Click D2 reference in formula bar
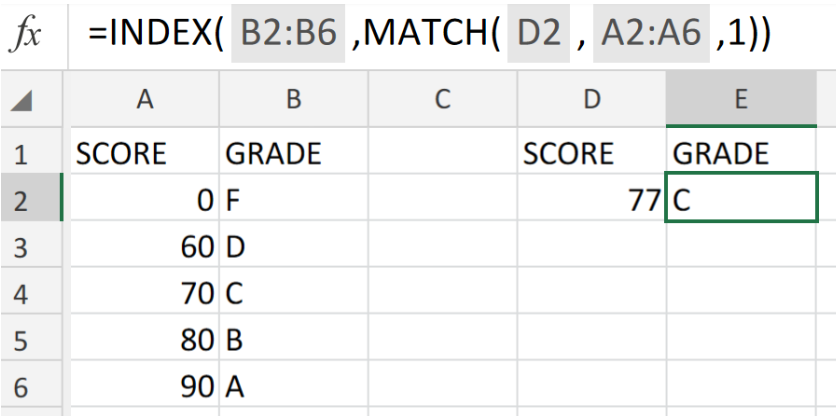The image size is (836, 416). (x=538, y=33)
